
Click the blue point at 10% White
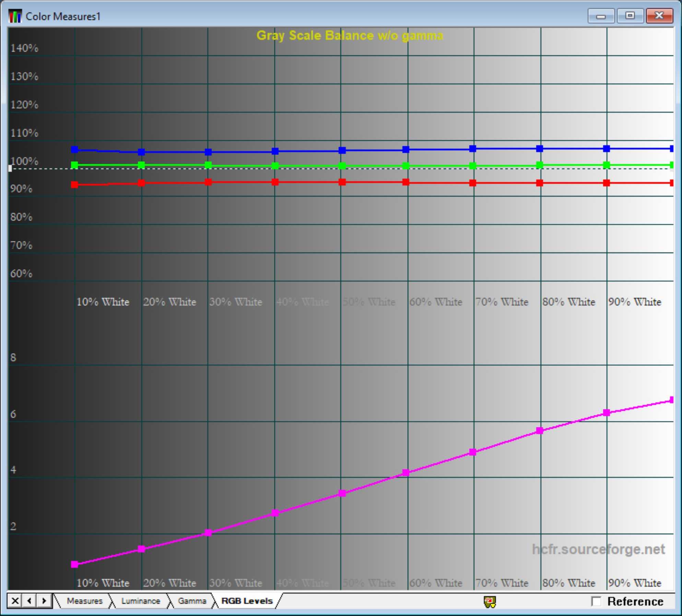74,149
